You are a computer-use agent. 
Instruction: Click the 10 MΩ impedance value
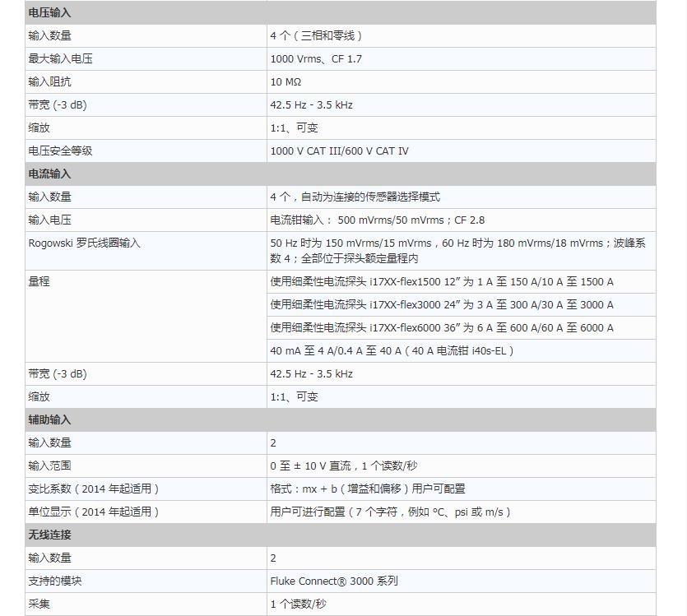pyautogui.click(x=286, y=82)
